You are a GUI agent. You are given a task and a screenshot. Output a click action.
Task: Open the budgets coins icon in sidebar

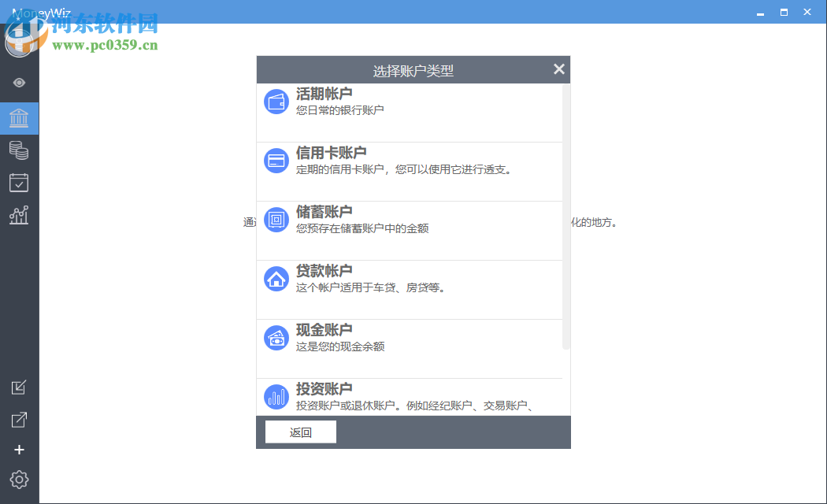[x=19, y=150]
